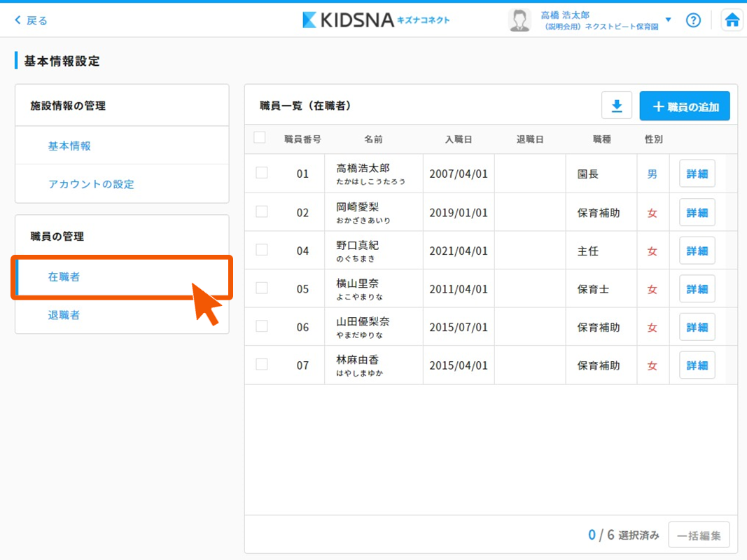The height and width of the screenshot is (560, 747).
Task: Click the 入職日 column header
Action: click(x=459, y=139)
